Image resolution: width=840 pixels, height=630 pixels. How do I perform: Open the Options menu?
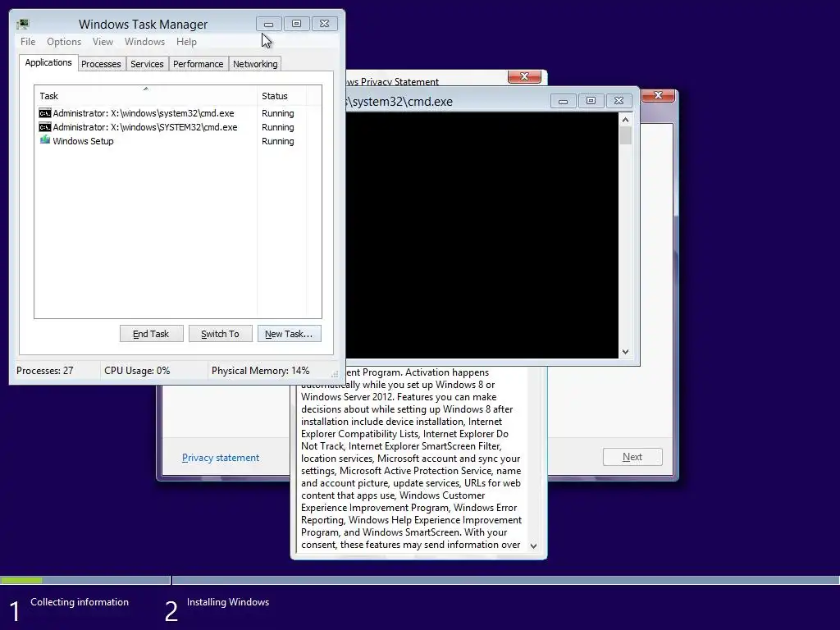click(64, 42)
